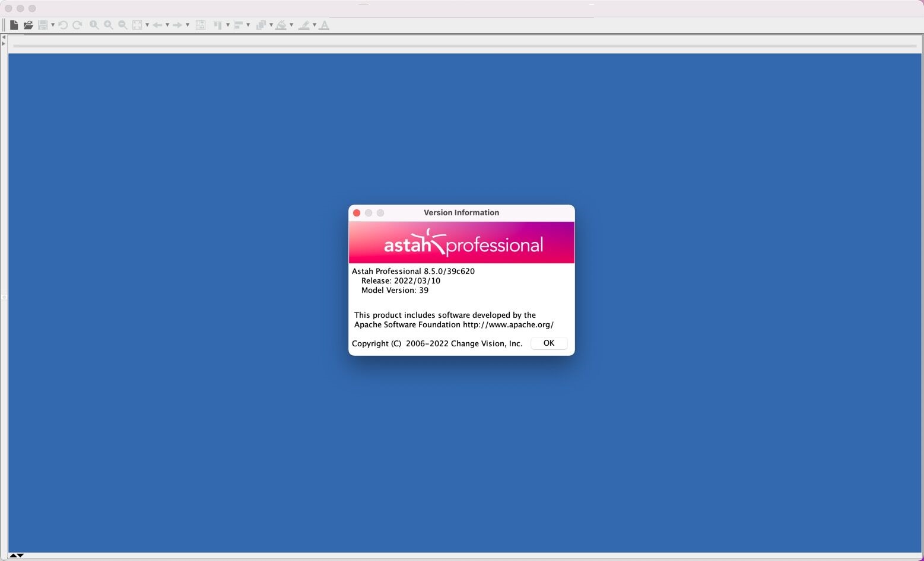Image resolution: width=924 pixels, height=561 pixels.
Task: Open the vertical alignment dropdown arrow
Action: coord(228,25)
